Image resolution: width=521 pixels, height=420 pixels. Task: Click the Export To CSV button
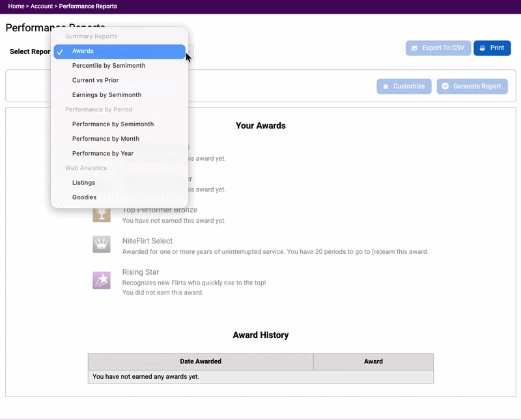click(x=438, y=48)
